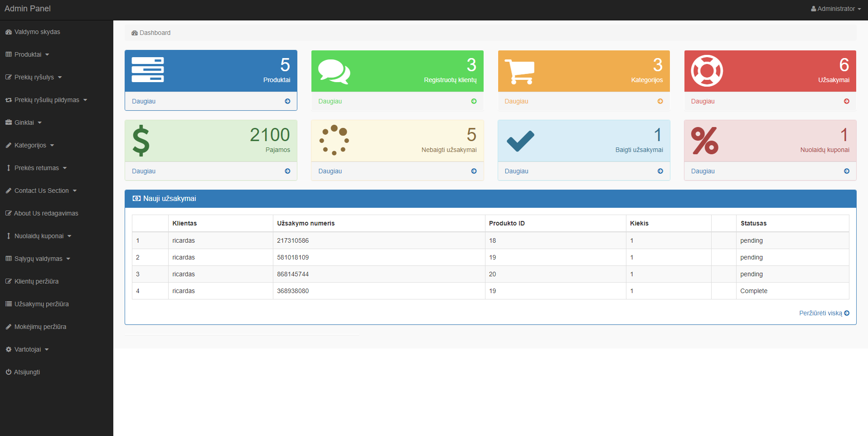The image size is (868, 436).
Task: Click the 2100 Pajamos value
Action: click(x=270, y=135)
